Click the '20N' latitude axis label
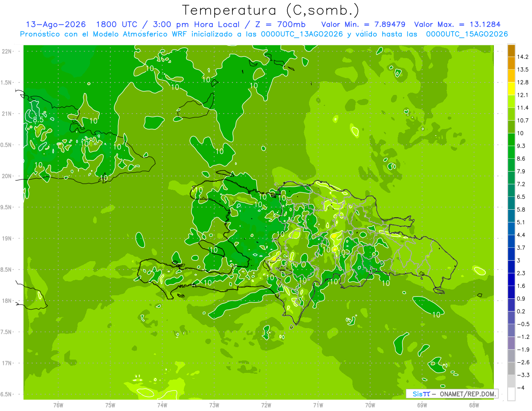 (8, 176)
